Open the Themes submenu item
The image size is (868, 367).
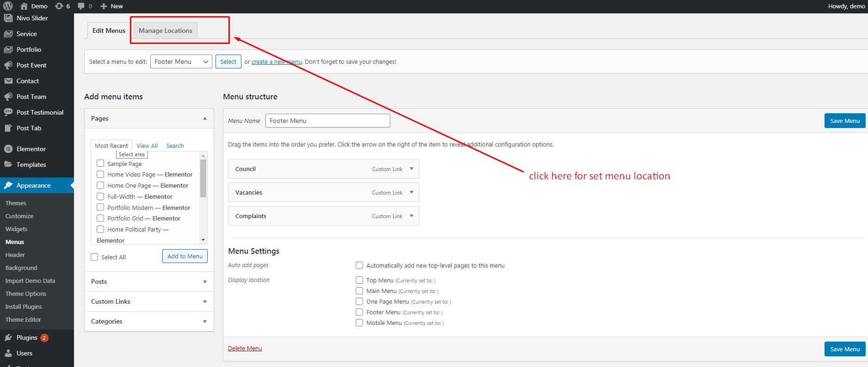tap(16, 203)
